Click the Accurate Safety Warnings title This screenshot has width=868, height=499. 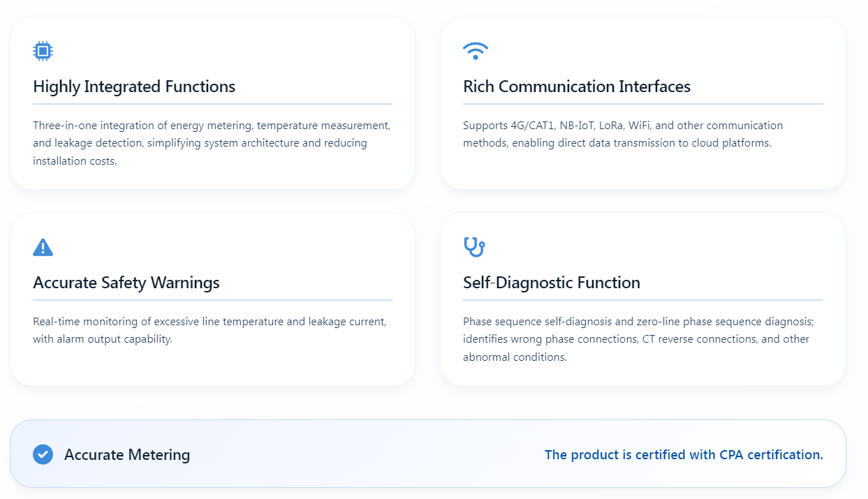[126, 283]
